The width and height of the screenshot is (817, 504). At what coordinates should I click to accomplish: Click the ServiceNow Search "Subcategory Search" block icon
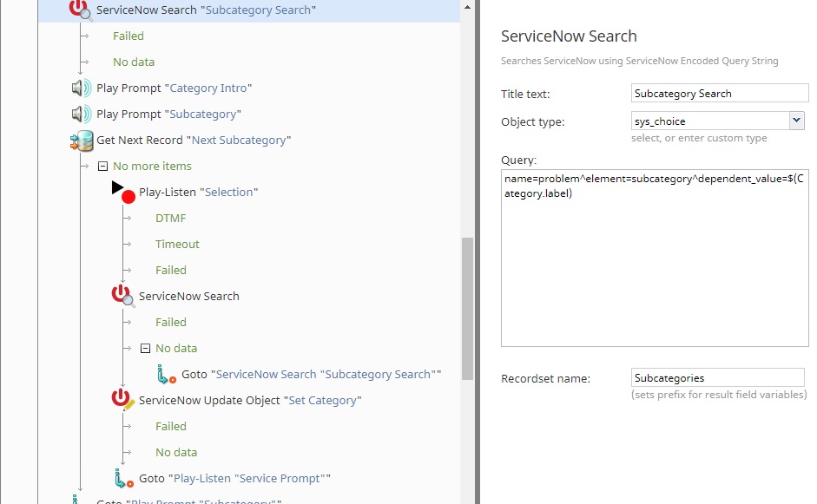pyautogui.click(x=81, y=10)
